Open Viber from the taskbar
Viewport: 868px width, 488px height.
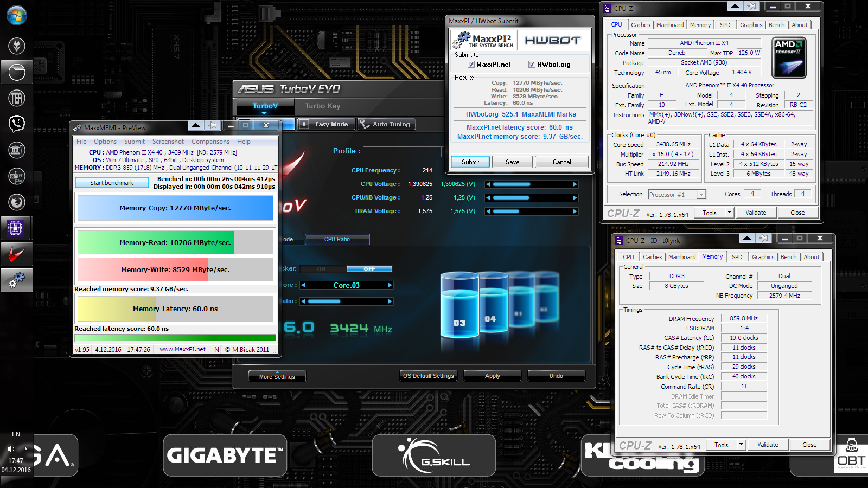(16, 124)
